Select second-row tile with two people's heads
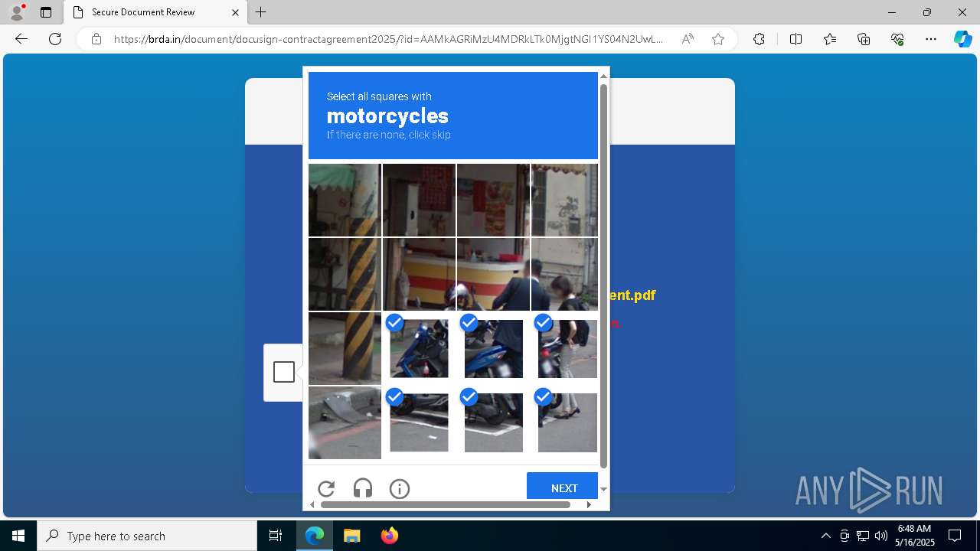Image resolution: width=980 pixels, height=551 pixels. [x=565, y=274]
